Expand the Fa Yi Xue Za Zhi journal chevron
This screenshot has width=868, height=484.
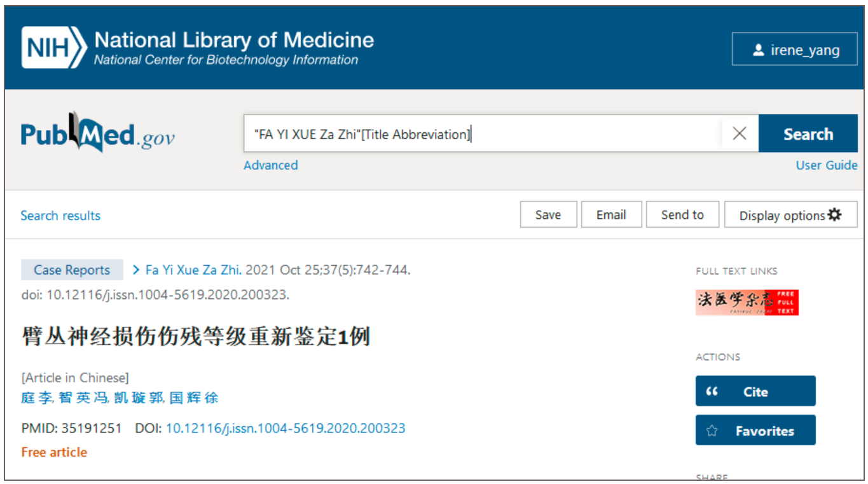[136, 270]
